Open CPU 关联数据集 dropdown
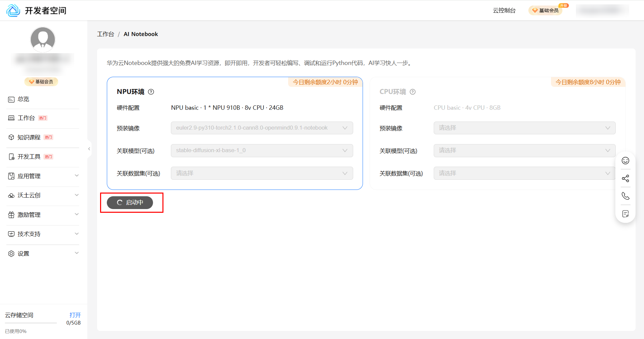 pyautogui.click(x=524, y=173)
